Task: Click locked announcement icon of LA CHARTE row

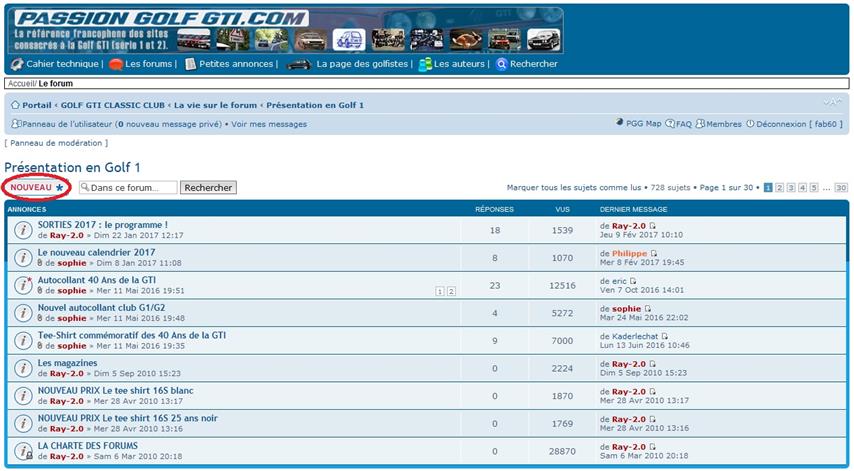Action: (23, 451)
